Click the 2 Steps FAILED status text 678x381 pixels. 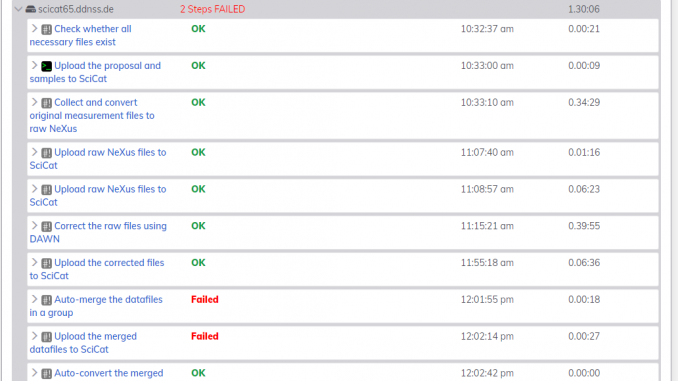(x=212, y=9)
